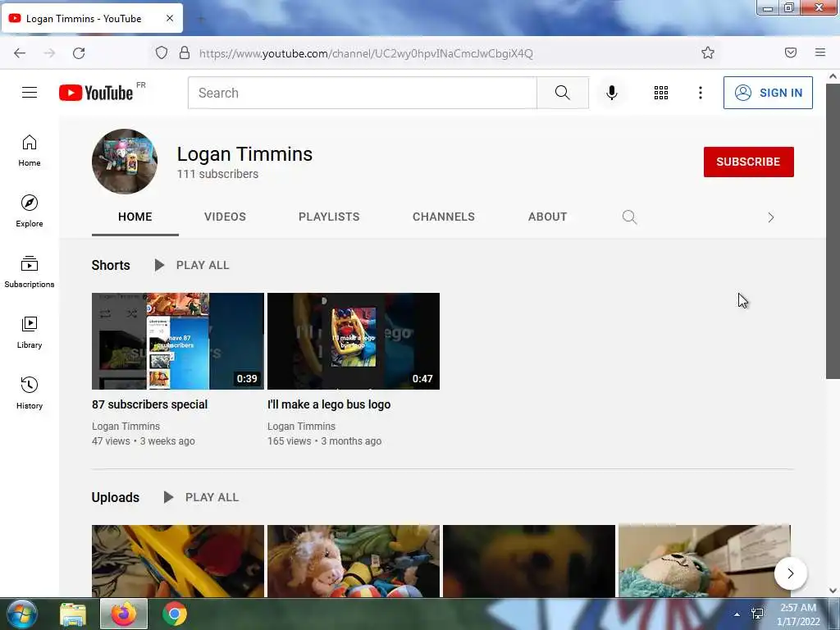Click the Uploads section heading
The height and width of the screenshot is (630, 840).
point(115,498)
